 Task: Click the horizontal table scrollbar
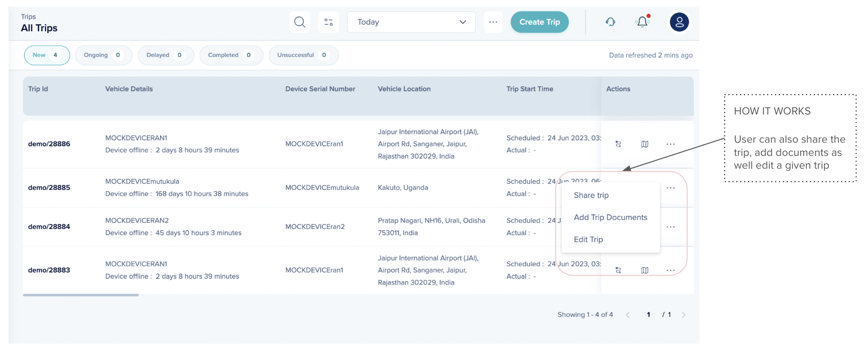81,295
